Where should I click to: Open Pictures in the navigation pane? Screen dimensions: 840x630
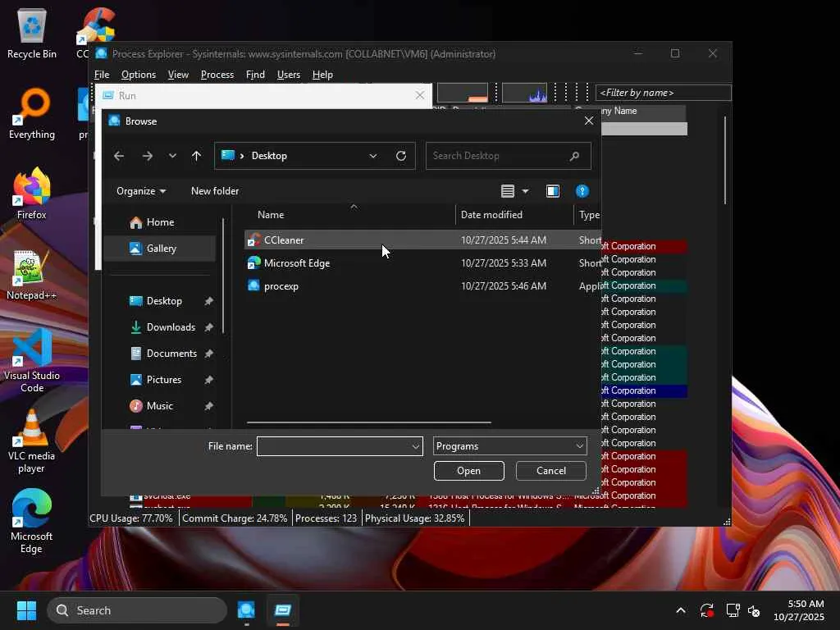[x=160, y=380]
